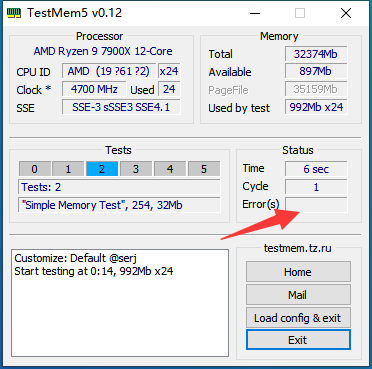372x369 pixels.
Task: Click SSE value SSE-3 sSSE3 SSE4.1
Action: (x=121, y=107)
